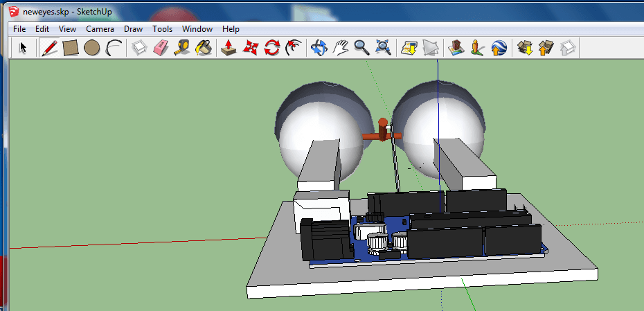Select the arrow Select tool
The height and width of the screenshot is (311, 644).
[x=22, y=48]
